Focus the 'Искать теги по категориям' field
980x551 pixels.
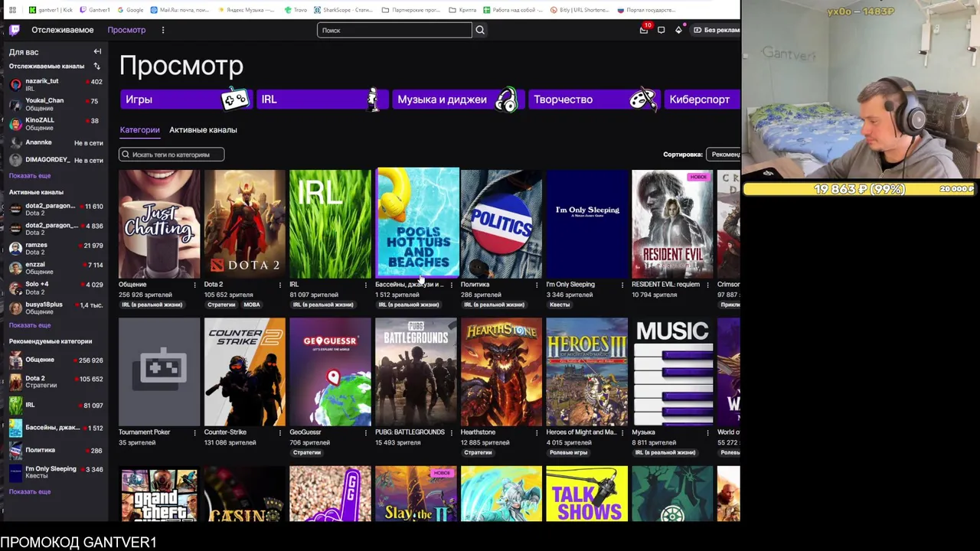click(x=171, y=155)
